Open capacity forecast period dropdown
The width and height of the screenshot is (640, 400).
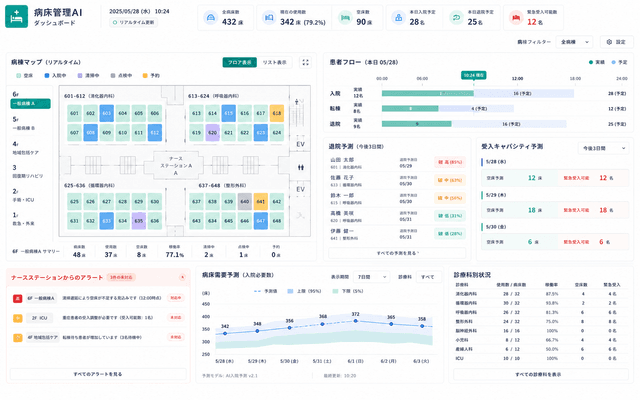coord(604,148)
